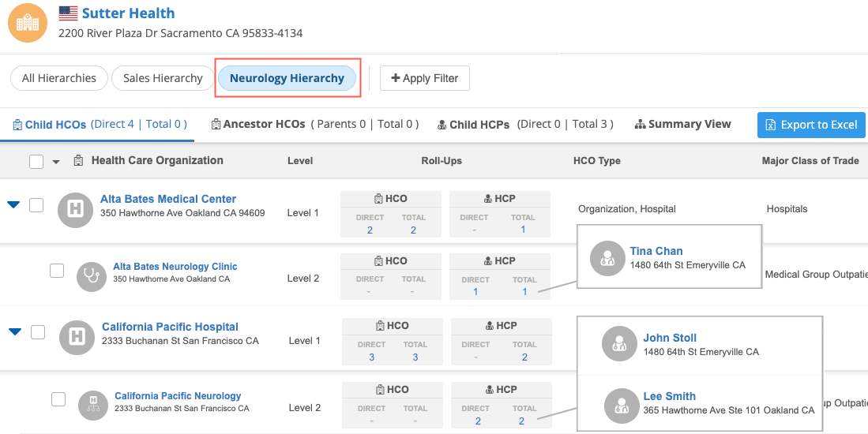Click the California Pacific Hospital avatar icon
The height and width of the screenshot is (434, 868).
click(x=77, y=337)
